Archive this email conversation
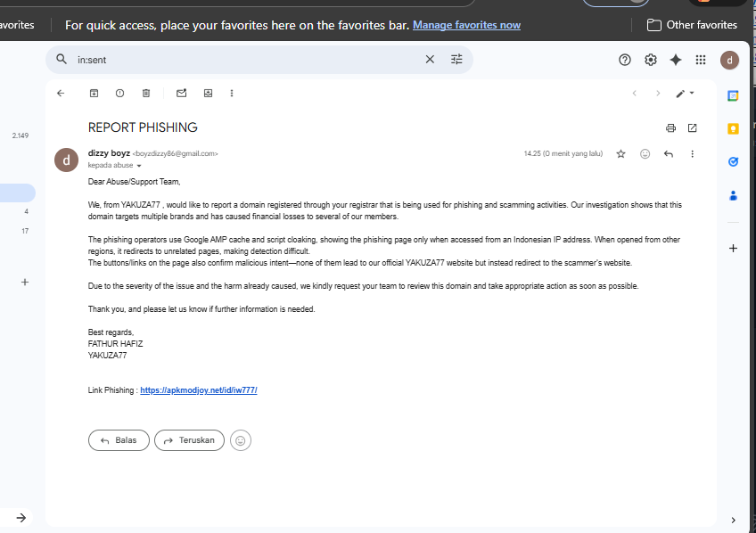Screen dimensions: 756x533 [x=94, y=93]
